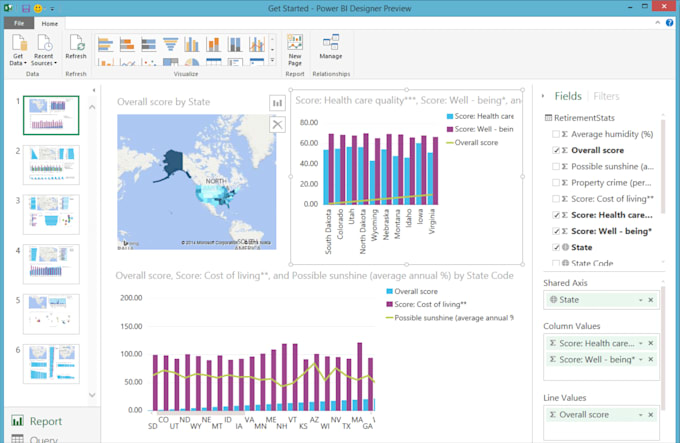Switch to the Filters tab
Screen dimensions: 680x443
coord(606,96)
